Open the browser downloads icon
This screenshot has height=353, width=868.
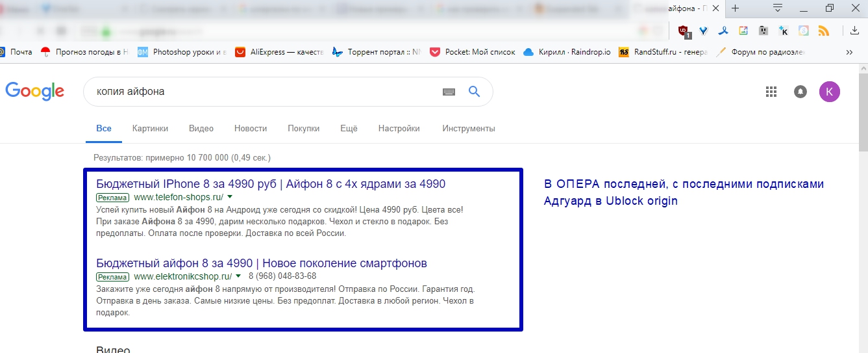click(x=855, y=31)
